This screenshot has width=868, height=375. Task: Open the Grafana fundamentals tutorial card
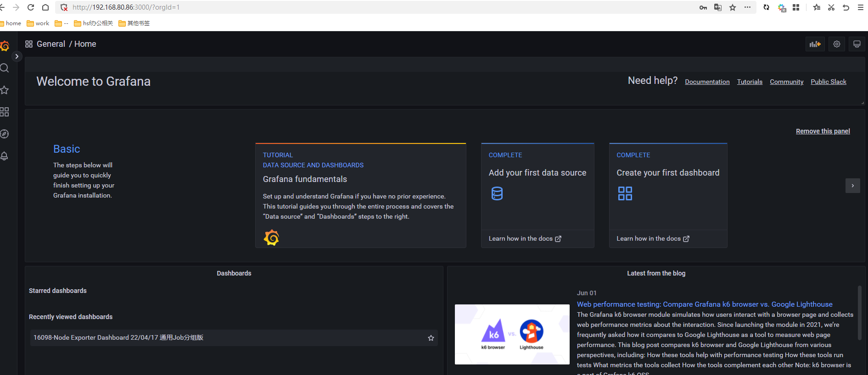coord(361,195)
